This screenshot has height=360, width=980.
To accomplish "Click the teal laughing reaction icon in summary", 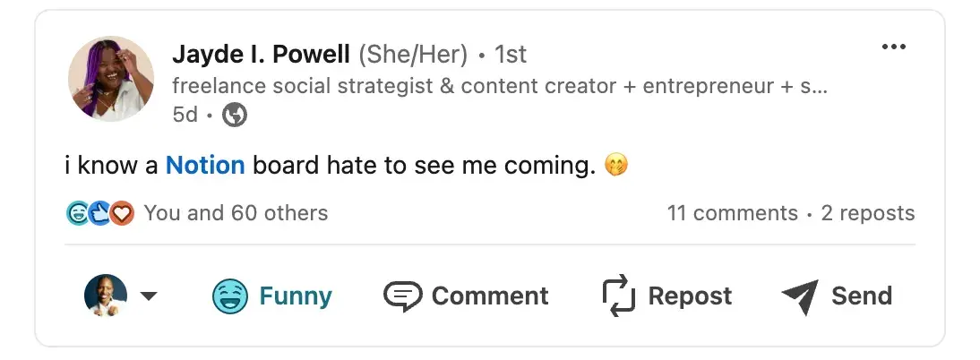I will (x=79, y=213).
